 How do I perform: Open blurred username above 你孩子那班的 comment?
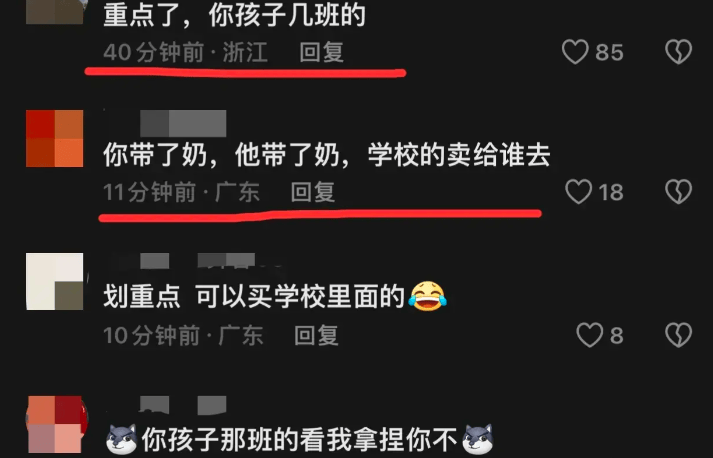click(x=183, y=405)
